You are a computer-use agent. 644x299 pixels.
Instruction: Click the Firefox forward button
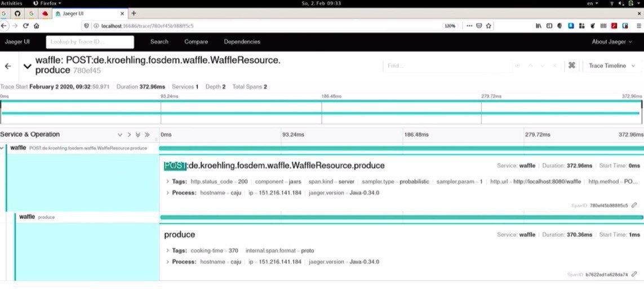(15, 25)
